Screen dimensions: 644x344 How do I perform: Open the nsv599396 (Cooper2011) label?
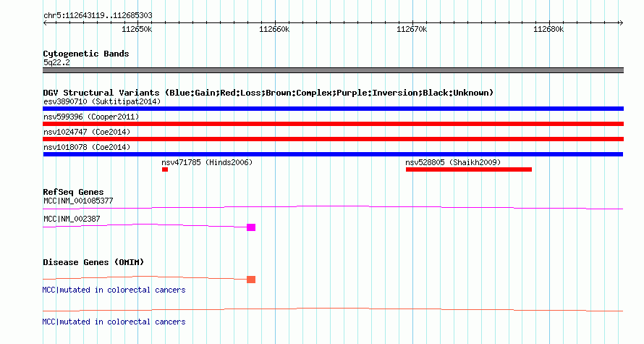(91, 117)
